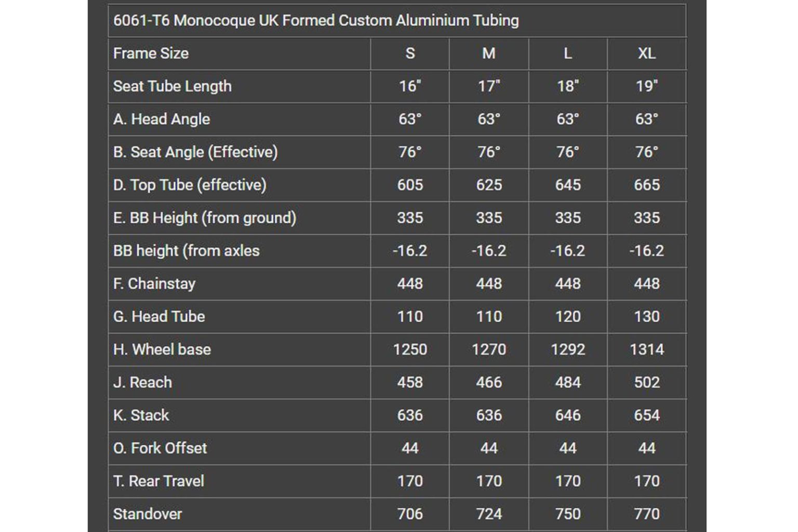
Task: Click the B. Seat Angle (Effective) label
Action: [x=195, y=152]
